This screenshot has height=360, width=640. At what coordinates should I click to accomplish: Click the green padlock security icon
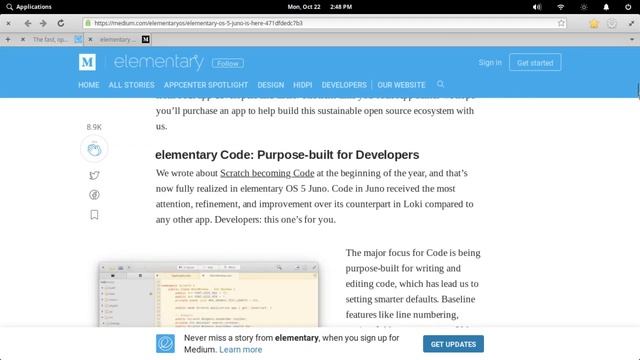tap(88, 23)
